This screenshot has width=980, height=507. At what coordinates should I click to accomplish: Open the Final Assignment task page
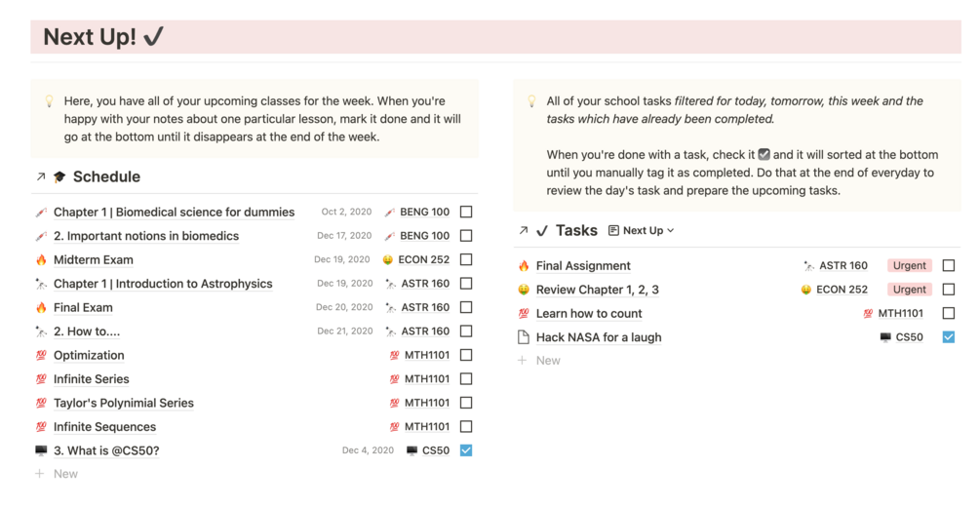(x=583, y=265)
